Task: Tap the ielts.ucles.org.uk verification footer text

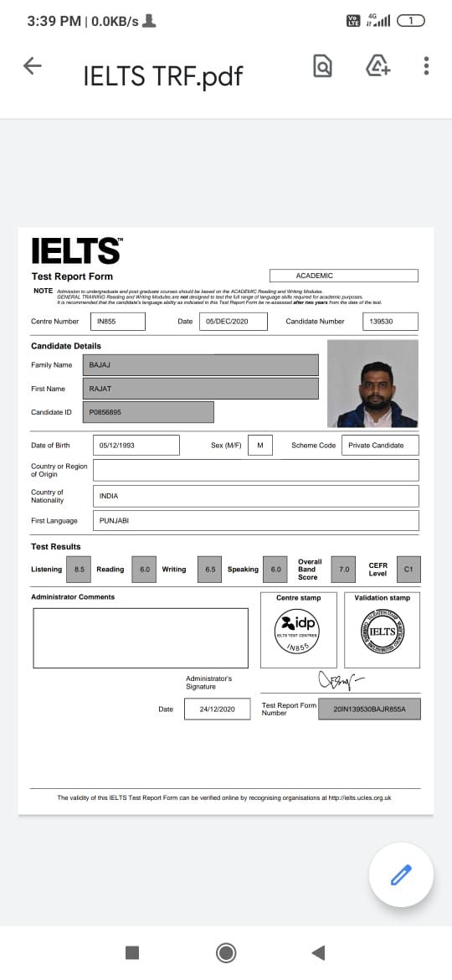Action: click(224, 797)
